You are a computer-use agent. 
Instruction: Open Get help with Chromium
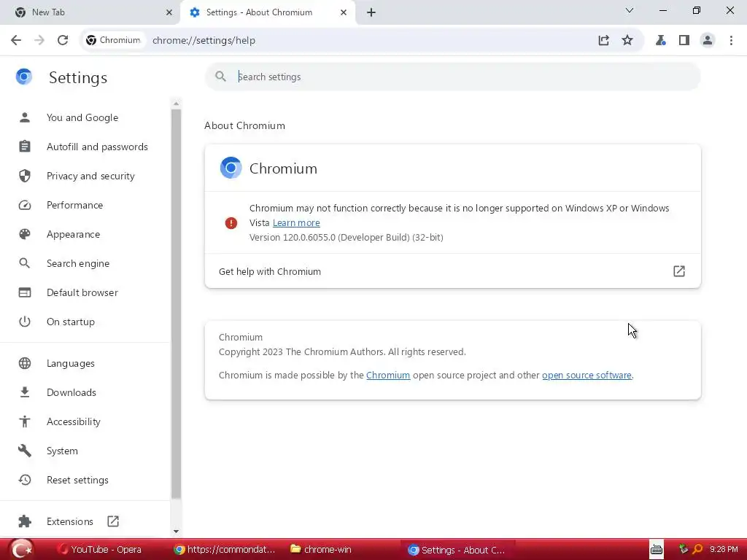(452, 271)
